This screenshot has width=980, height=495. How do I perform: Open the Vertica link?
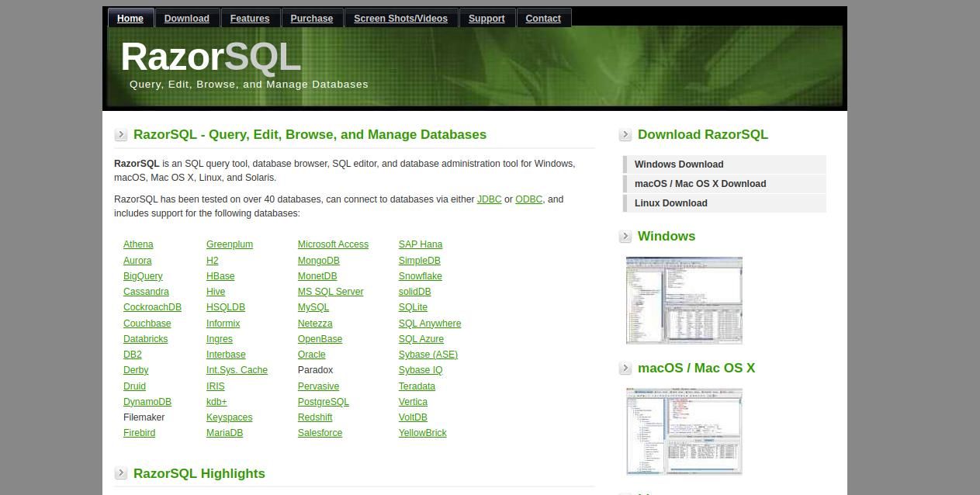pos(413,402)
